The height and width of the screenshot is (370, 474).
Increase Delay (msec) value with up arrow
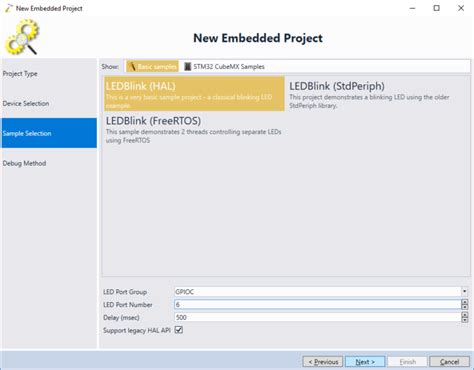(x=465, y=315)
